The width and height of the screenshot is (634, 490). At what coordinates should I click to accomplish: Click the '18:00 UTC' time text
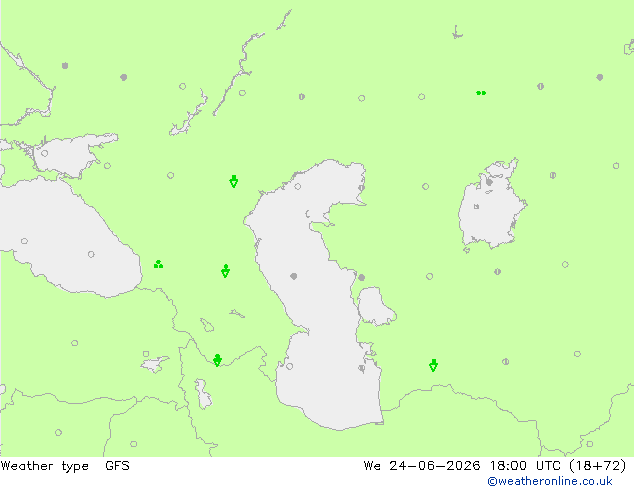[x=525, y=466]
